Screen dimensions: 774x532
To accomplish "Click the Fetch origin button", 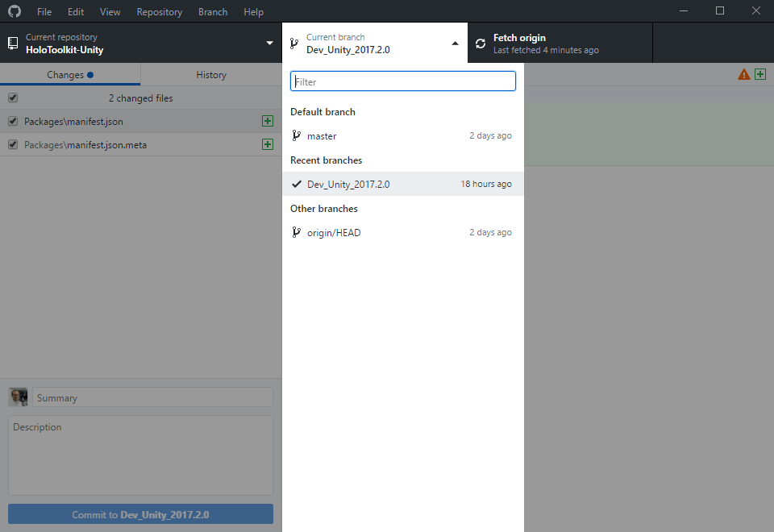I will [560, 43].
